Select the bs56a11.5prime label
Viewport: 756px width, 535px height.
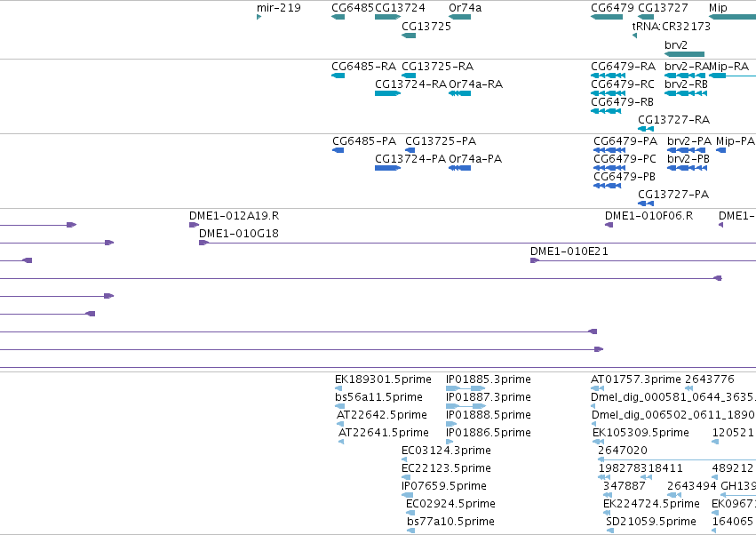[378, 397]
